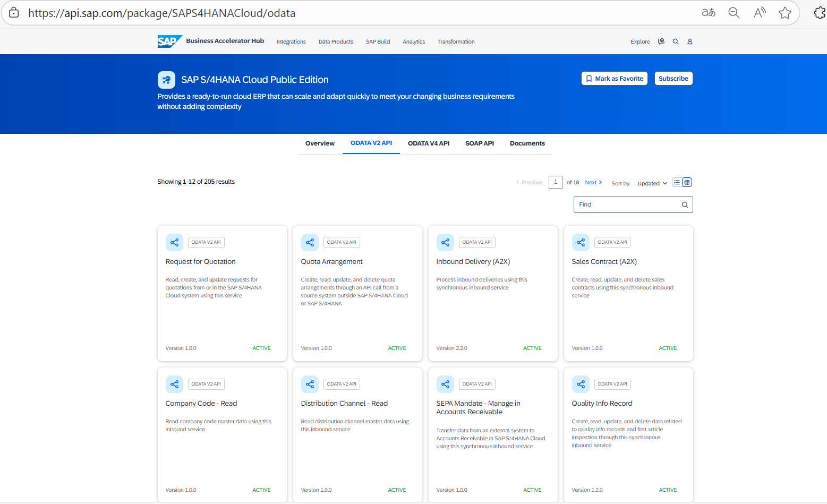Switch to the SOAP API tab
The image size is (827, 504).
(x=479, y=143)
